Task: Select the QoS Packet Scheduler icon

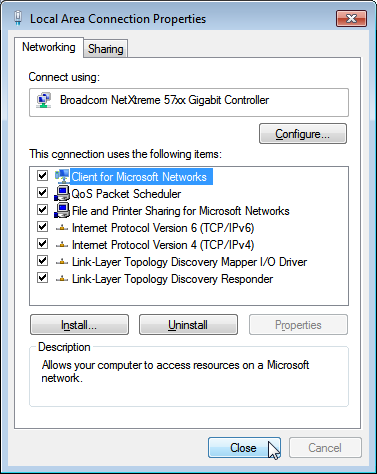Action: 62,193
